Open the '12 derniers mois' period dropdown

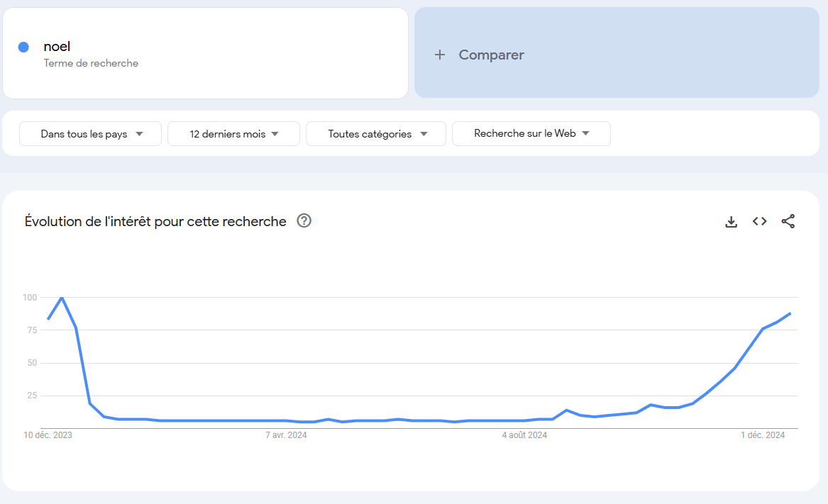[233, 134]
